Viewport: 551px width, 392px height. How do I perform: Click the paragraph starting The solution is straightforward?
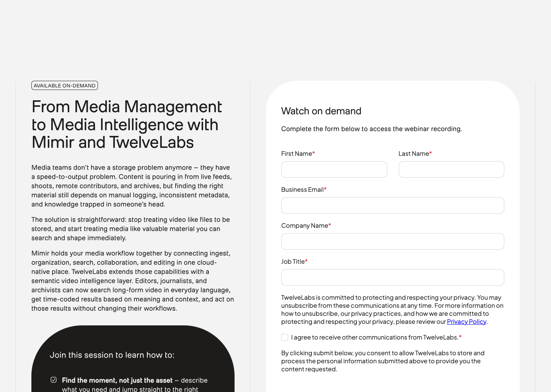[130, 229]
